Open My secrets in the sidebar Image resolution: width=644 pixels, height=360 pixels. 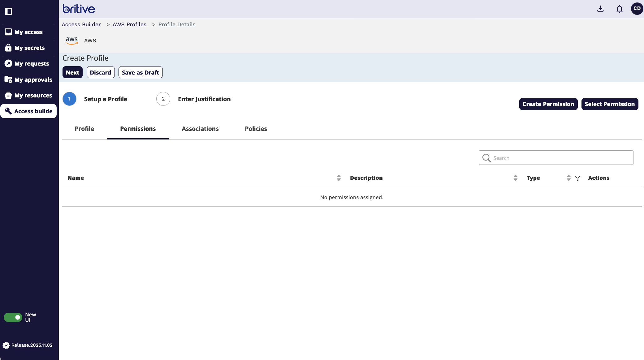pos(29,48)
